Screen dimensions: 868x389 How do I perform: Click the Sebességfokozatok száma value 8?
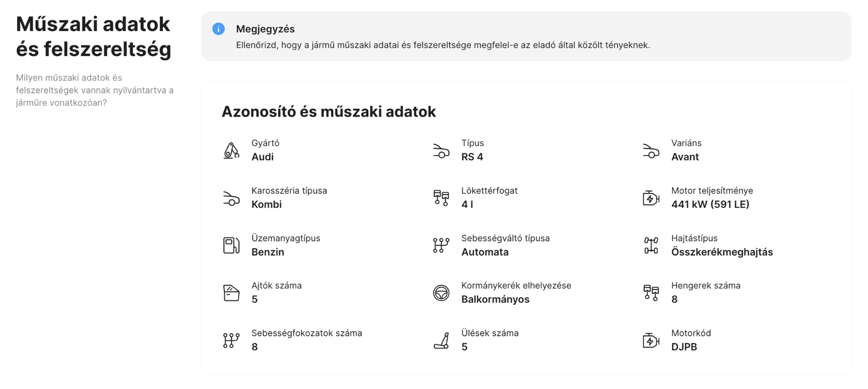255,347
